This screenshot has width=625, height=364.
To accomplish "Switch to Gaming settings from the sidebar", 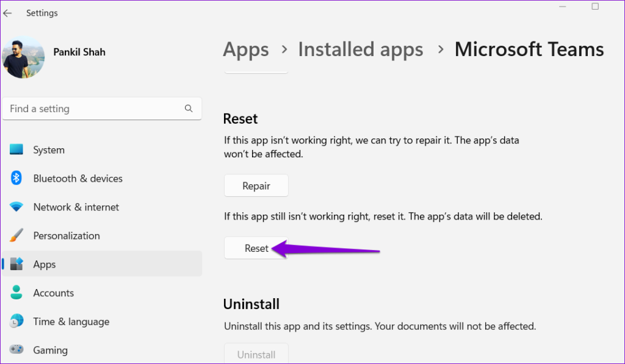I will point(50,350).
